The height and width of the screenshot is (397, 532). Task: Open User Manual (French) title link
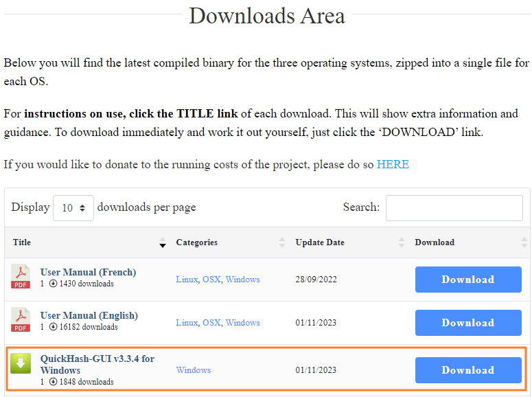[x=88, y=272]
